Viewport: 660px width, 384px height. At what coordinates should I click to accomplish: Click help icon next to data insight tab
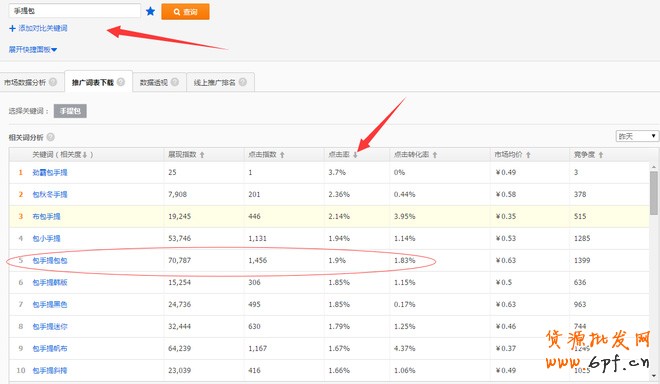(175, 82)
